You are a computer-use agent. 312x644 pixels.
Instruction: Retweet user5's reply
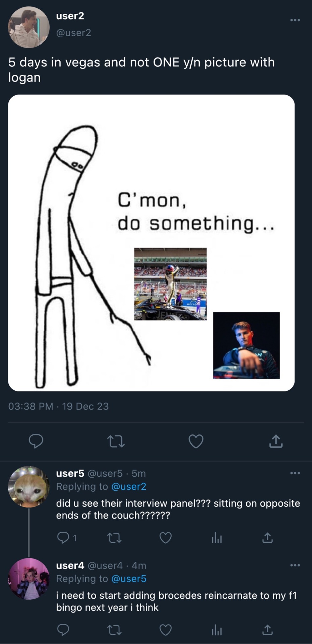(x=114, y=538)
